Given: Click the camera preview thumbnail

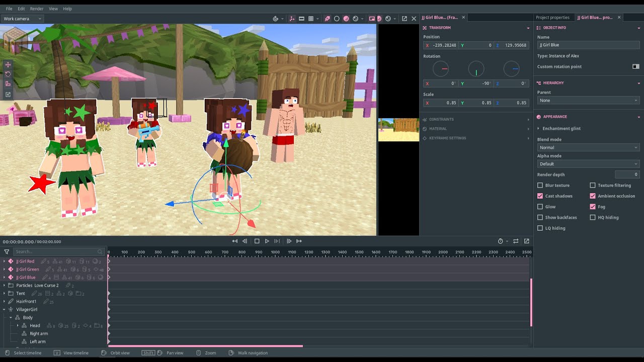Looking at the screenshot, I should 398,130.
